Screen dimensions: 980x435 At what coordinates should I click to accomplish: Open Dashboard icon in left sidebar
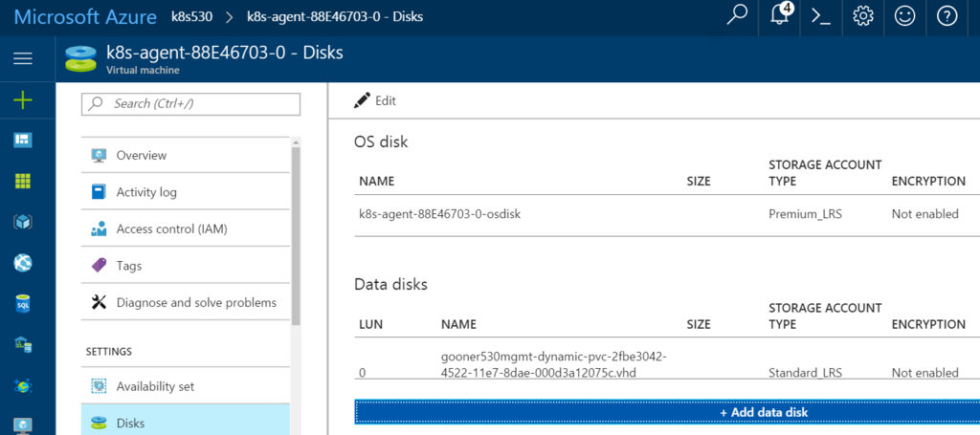pyautogui.click(x=23, y=140)
